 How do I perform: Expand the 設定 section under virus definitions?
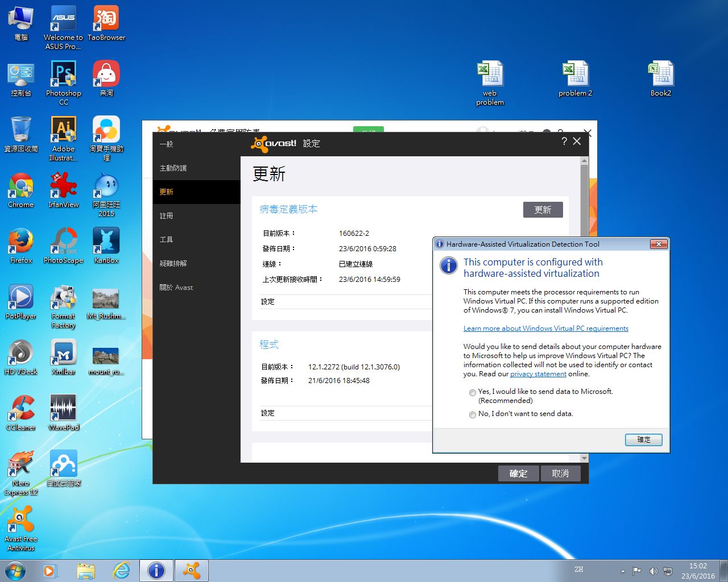(268, 302)
